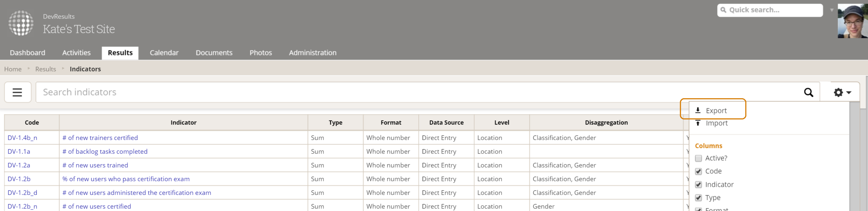This screenshot has width=868, height=211.
Task: Open indicator code DV-1.2b
Action: pyautogui.click(x=19, y=179)
